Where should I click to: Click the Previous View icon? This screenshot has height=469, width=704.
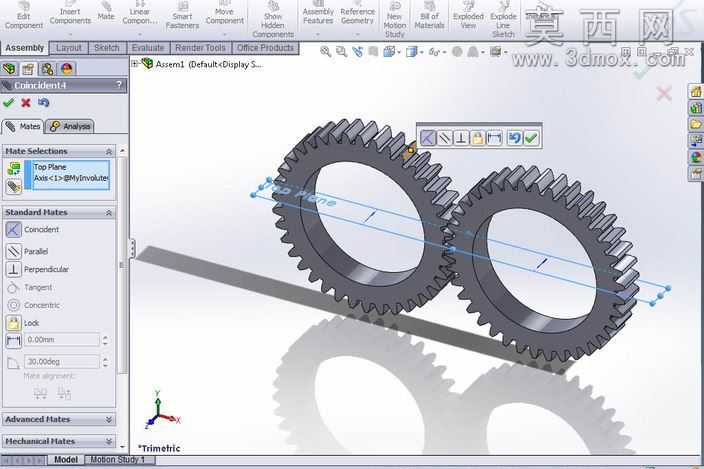[x=357, y=52]
